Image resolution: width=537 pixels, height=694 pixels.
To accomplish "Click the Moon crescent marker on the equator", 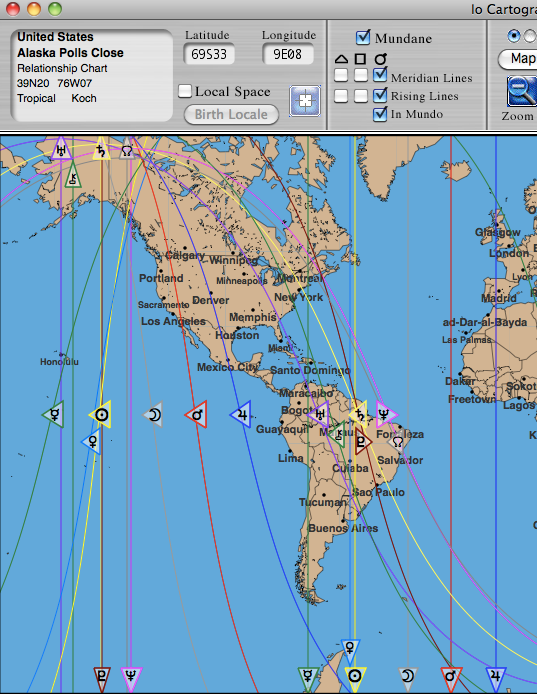I will tap(154, 415).
